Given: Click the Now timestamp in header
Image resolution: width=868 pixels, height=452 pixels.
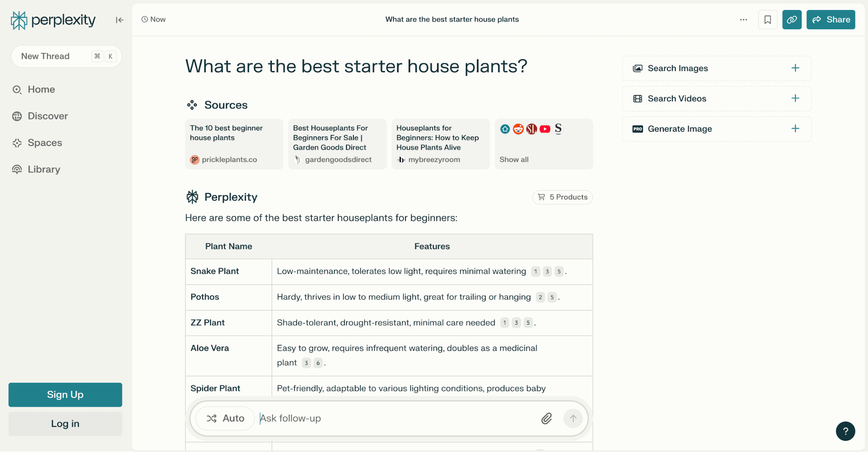Looking at the screenshot, I should coord(154,20).
